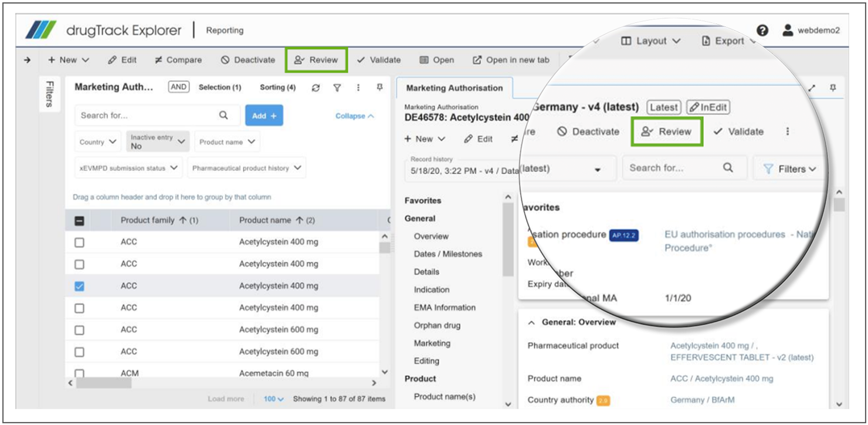Change the 100 items-per-page dropdown
868x425 pixels.
pyautogui.click(x=273, y=399)
